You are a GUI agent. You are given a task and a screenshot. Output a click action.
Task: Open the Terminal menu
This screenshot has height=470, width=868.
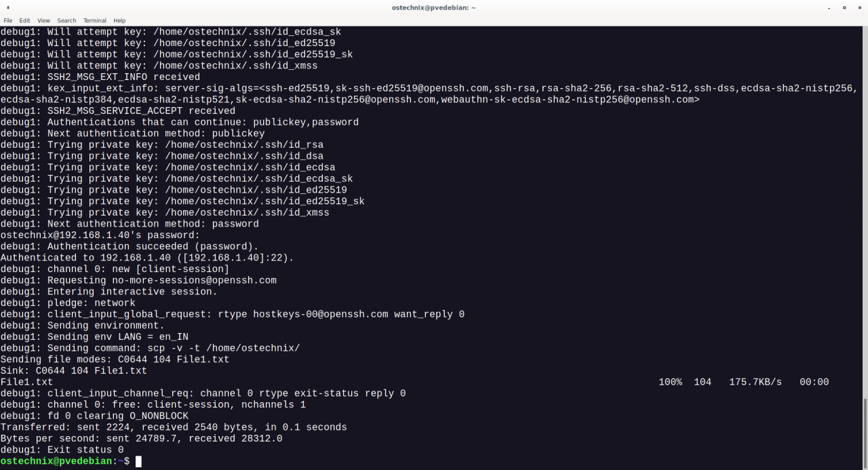pyautogui.click(x=94, y=20)
